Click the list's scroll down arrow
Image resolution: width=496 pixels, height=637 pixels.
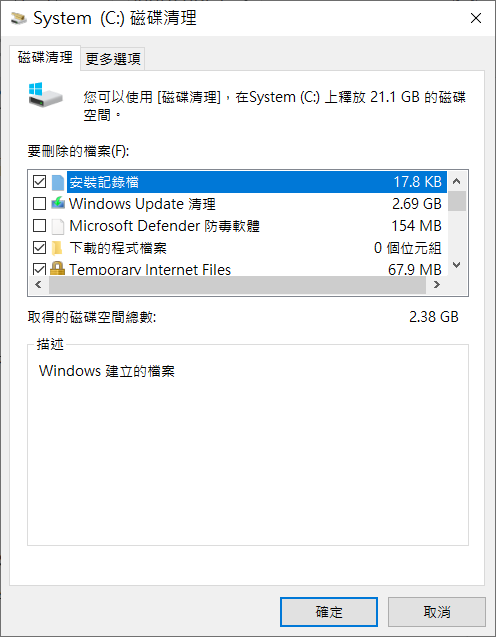tap(457, 265)
